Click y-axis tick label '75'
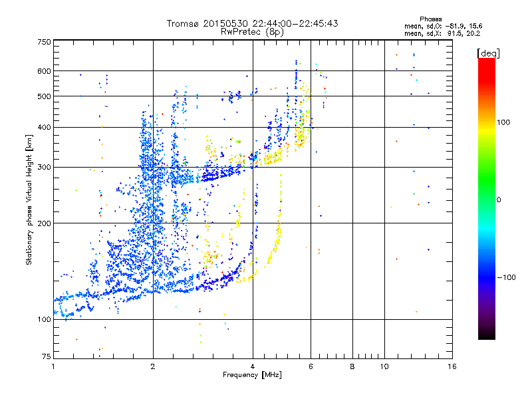The image size is (532, 399). coord(47,356)
